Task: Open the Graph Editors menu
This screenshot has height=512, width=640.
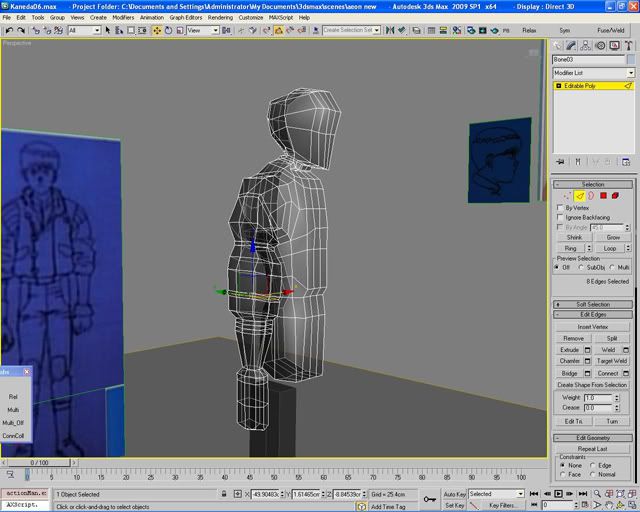Action: coord(186,17)
